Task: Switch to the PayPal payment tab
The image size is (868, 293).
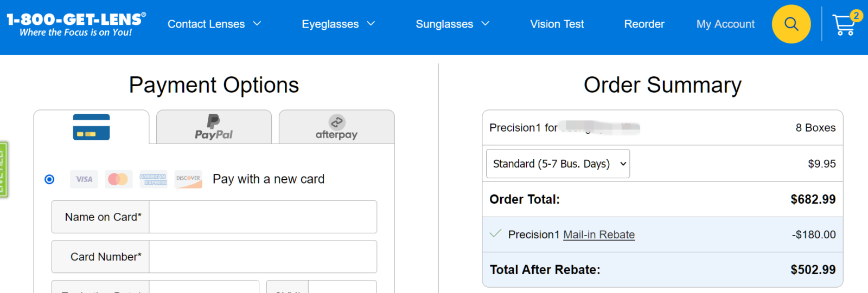Action: tap(214, 127)
